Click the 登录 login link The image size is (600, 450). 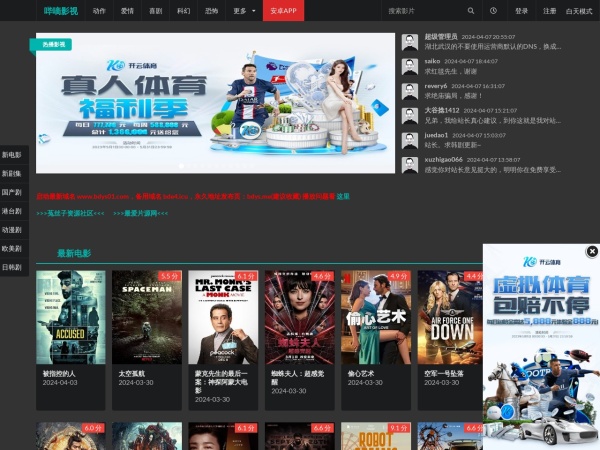pos(521,11)
